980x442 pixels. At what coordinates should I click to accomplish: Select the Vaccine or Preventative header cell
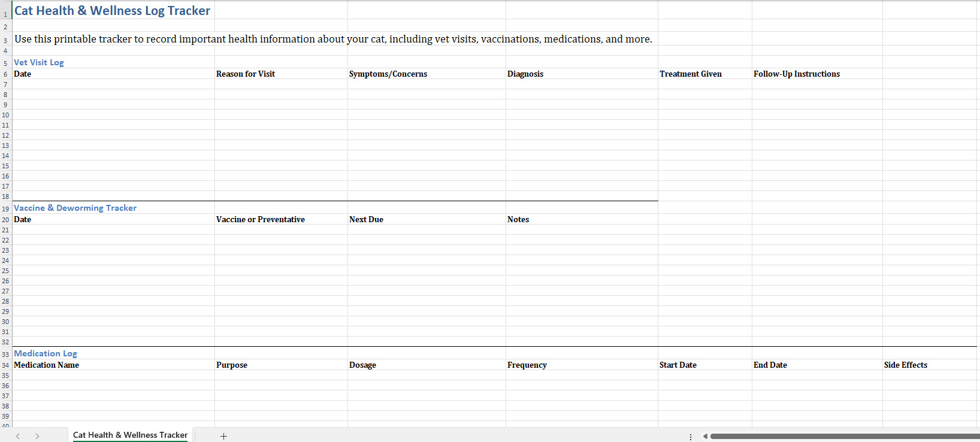pyautogui.click(x=281, y=219)
